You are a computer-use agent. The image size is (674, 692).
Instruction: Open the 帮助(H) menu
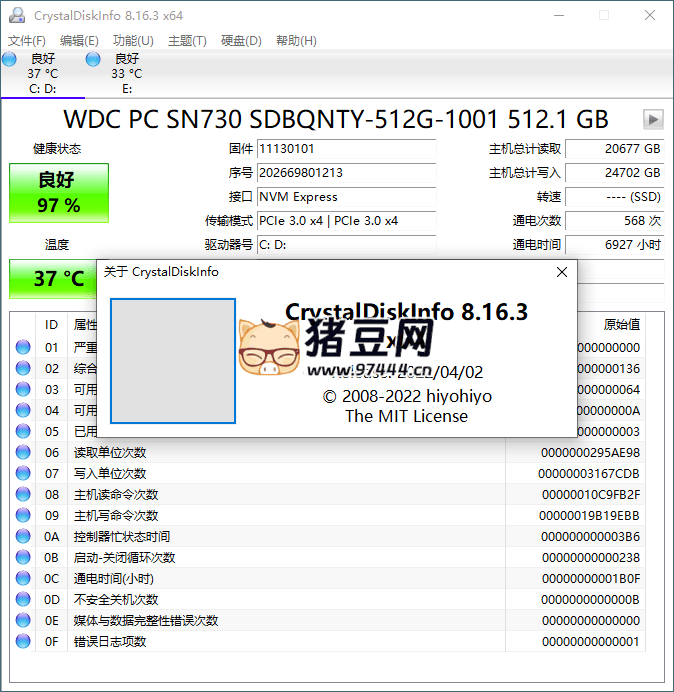pyautogui.click(x=295, y=41)
